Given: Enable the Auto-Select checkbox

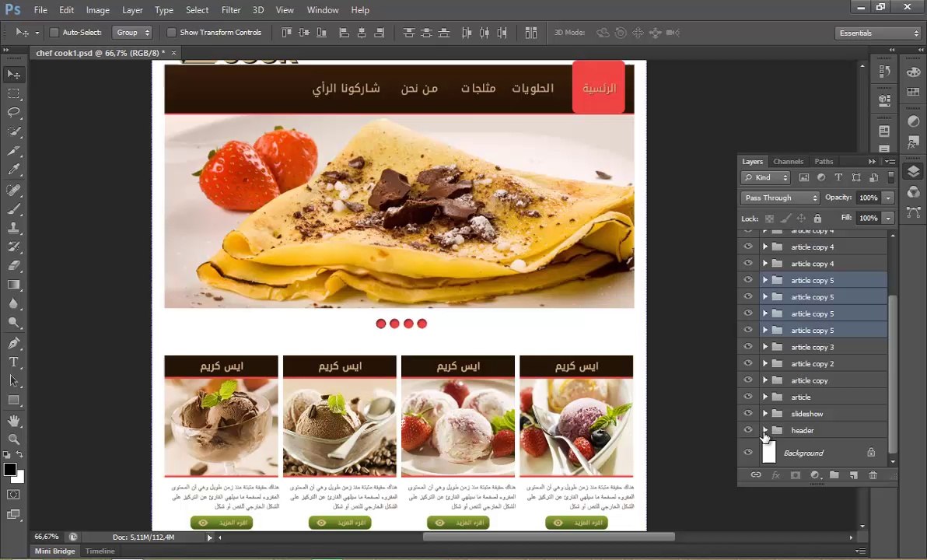Looking at the screenshot, I should 54,33.
